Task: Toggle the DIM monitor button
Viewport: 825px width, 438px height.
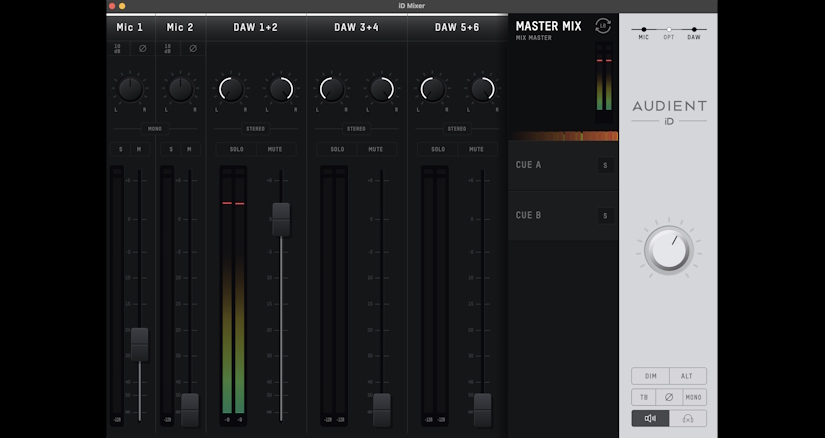Action: (651, 376)
